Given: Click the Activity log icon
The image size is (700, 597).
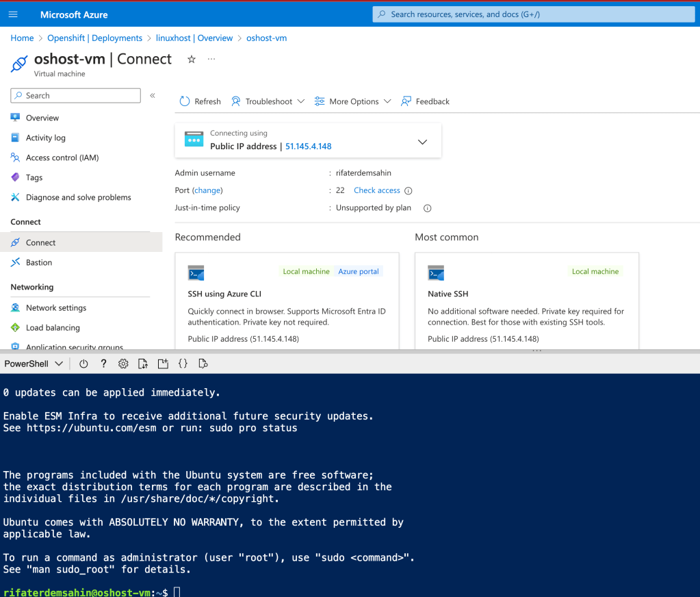Looking at the screenshot, I should (x=15, y=138).
